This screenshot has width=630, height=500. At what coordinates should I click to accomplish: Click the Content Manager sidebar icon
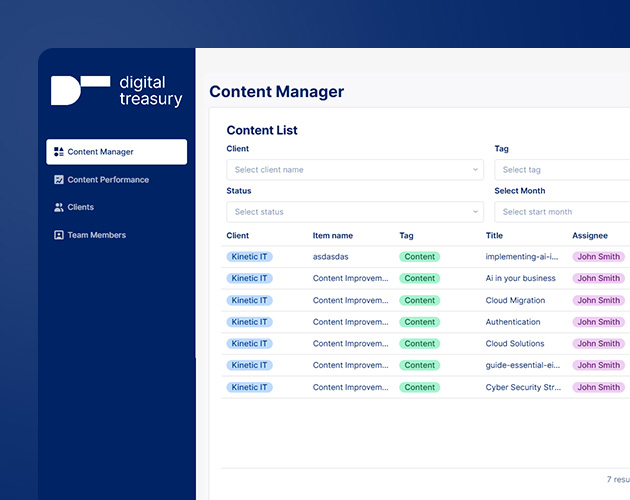pos(59,152)
